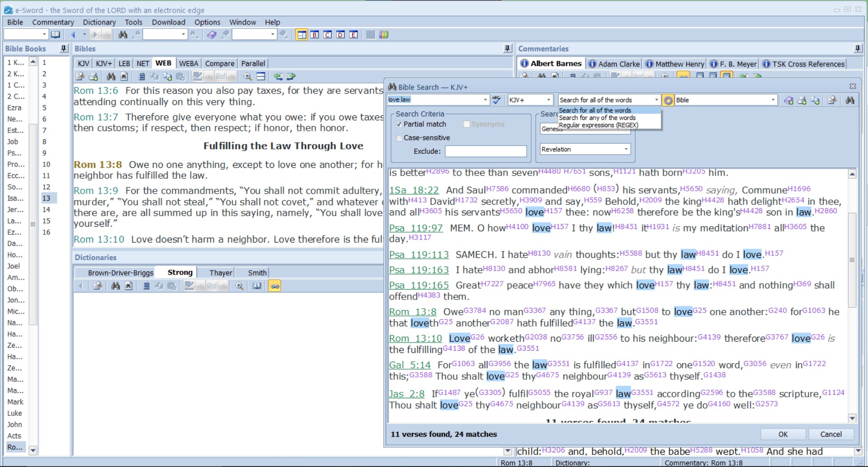Image resolution: width=868 pixels, height=467 pixels.
Task: Pin the Bible Books panel
Action: [64, 48]
